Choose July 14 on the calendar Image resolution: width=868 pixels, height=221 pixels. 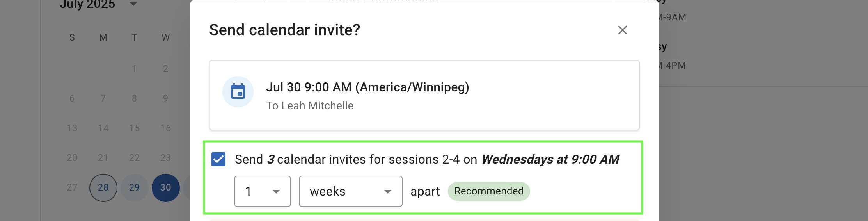click(103, 128)
